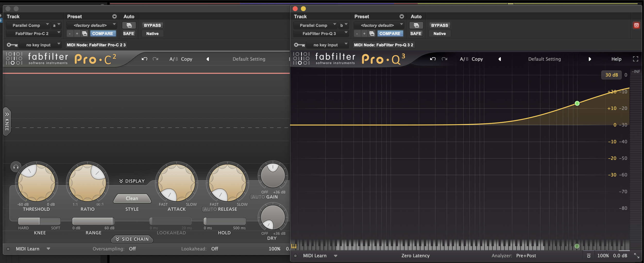Click Copy button in Pro-Q 3

pyautogui.click(x=477, y=59)
